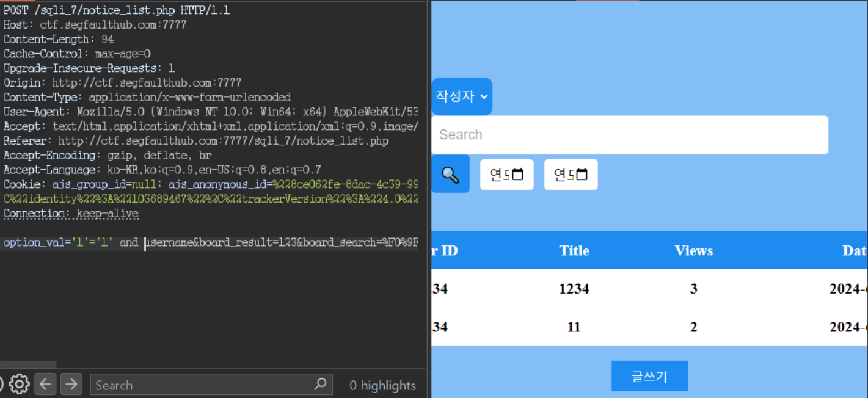
Task: Click the 글쓰기 write post button
Action: tap(649, 376)
